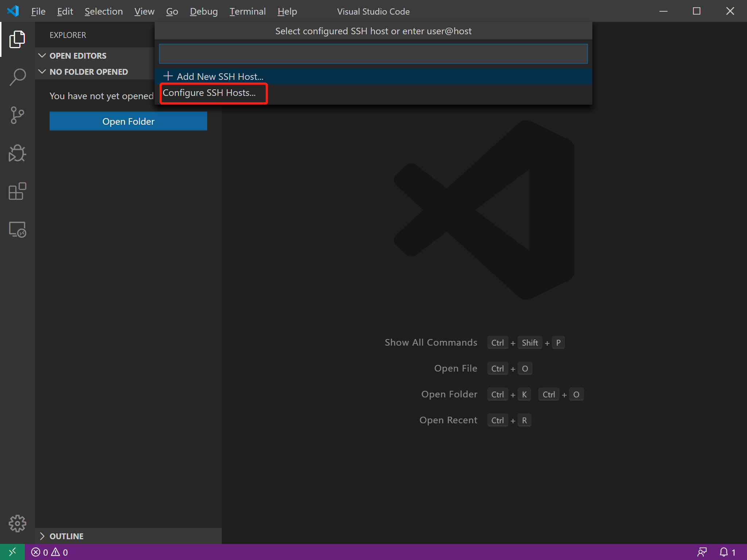Select Configure SSH Hosts option
747x560 pixels.
tap(209, 93)
